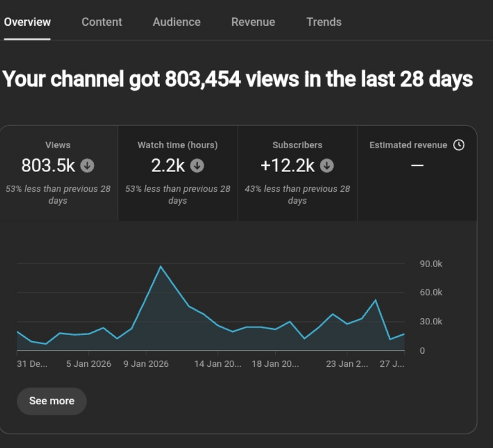Click the 90.0k label on the y-axis
The image size is (493, 448).
[x=431, y=264]
